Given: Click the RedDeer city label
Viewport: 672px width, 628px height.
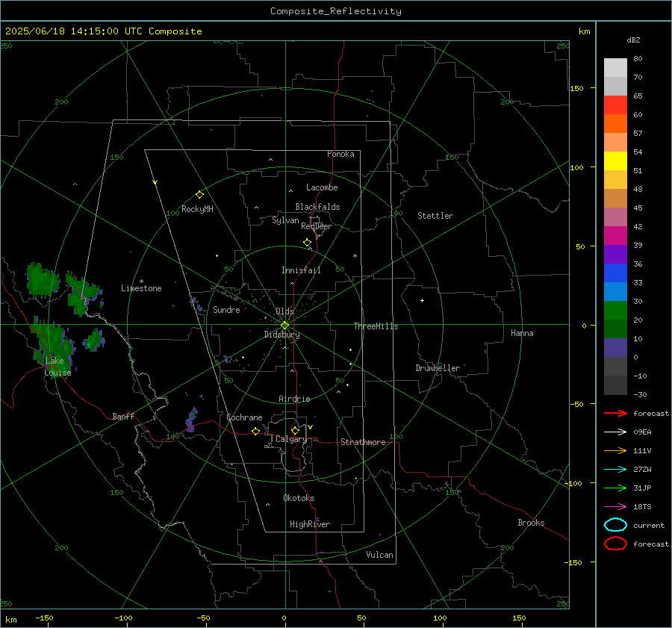Looking at the screenshot, I should pyautogui.click(x=317, y=226).
